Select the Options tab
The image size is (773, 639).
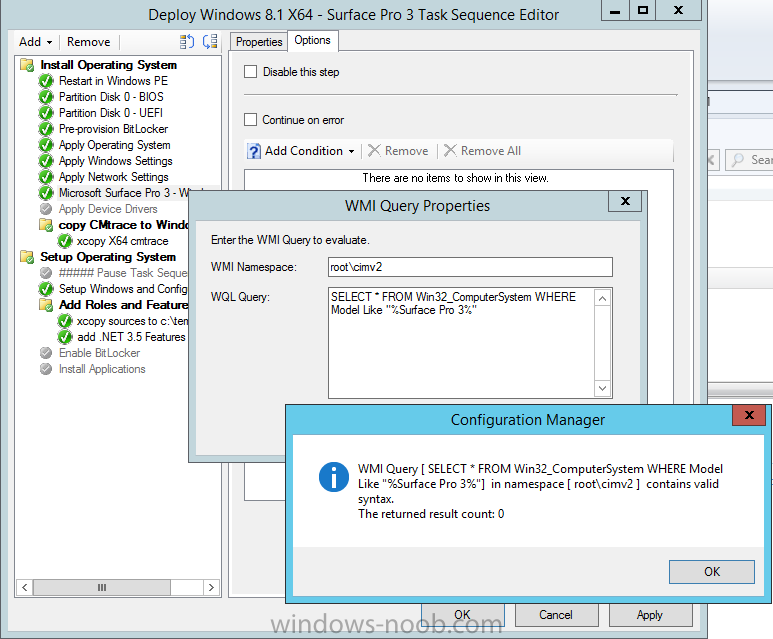pos(312,40)
